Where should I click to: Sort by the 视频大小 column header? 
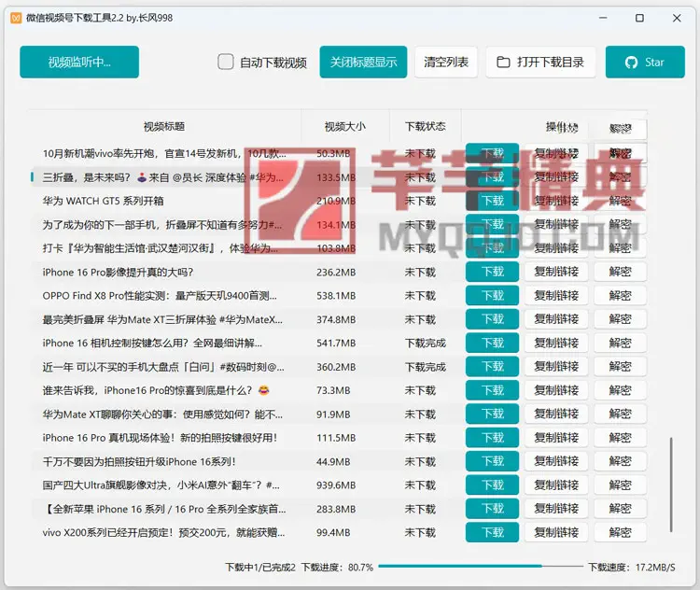click(344, 126)
